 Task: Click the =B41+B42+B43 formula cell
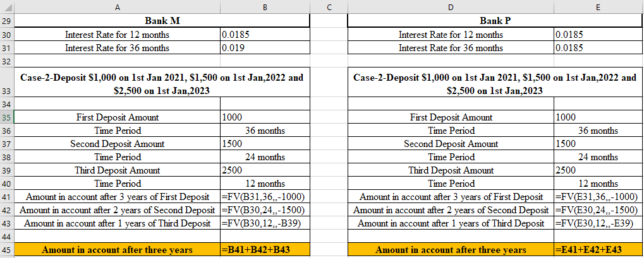[264, 250]
